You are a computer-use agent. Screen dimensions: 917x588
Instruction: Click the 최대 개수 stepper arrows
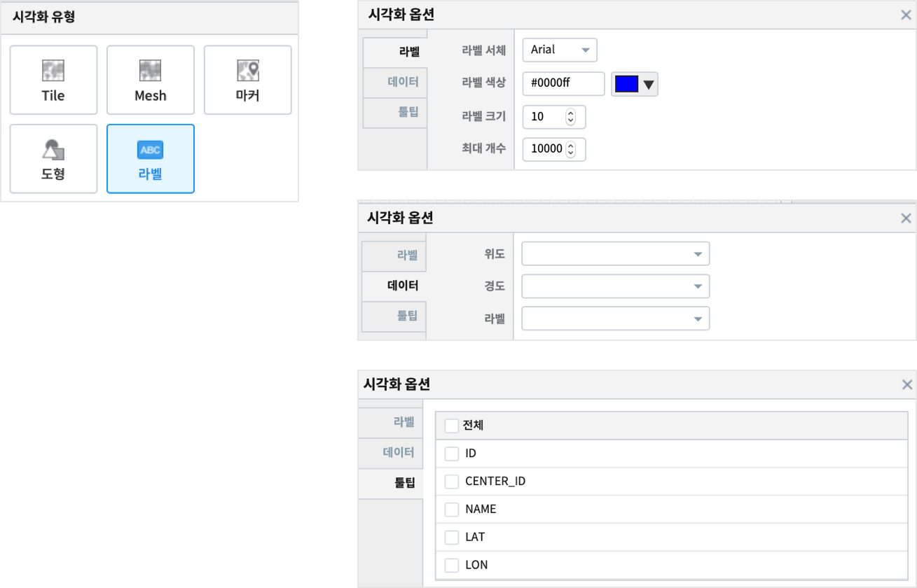pos(570,149)
